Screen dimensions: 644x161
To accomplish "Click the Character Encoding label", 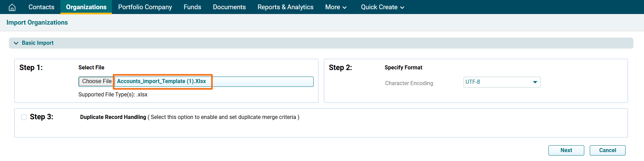I will (409, 83).
